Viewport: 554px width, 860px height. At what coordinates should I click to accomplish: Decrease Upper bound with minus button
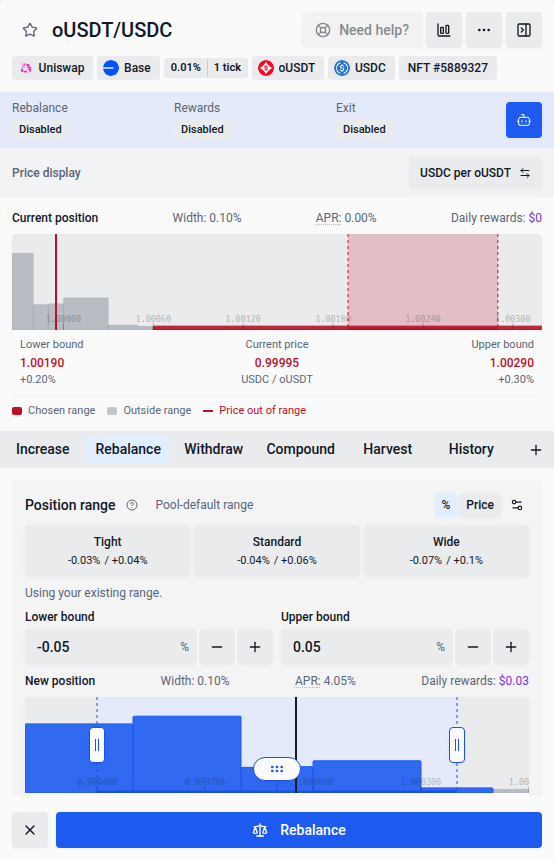click(x=473, y=647)
